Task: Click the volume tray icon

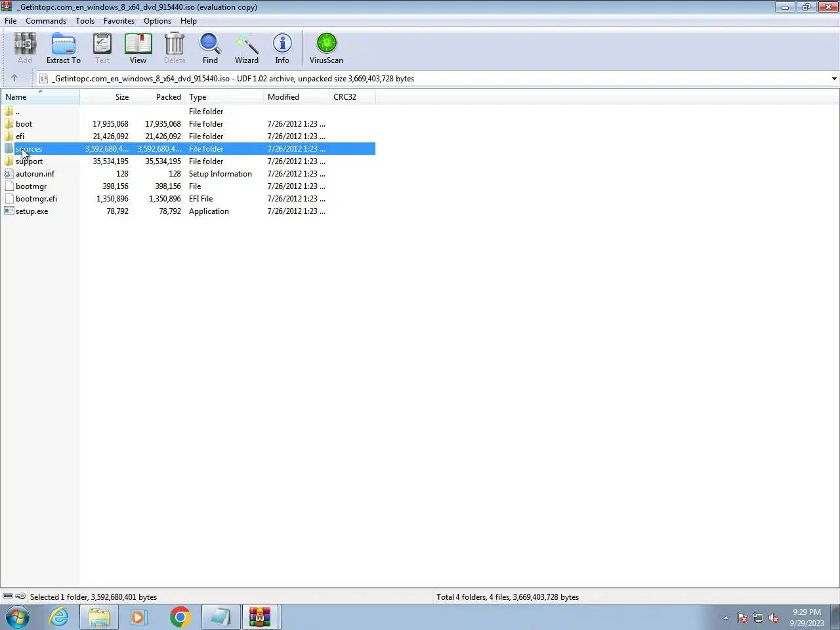Action: coord(774,618)
